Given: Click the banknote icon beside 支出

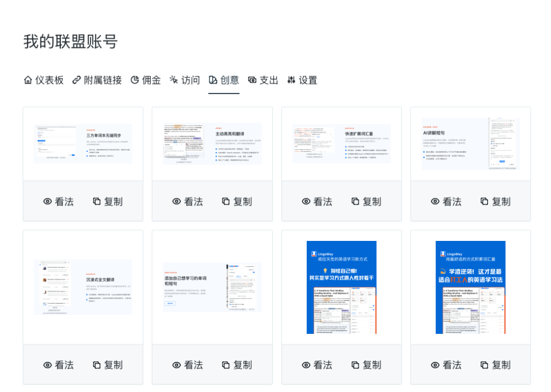Looking at the screenshot, I should [x=252, y=80].
